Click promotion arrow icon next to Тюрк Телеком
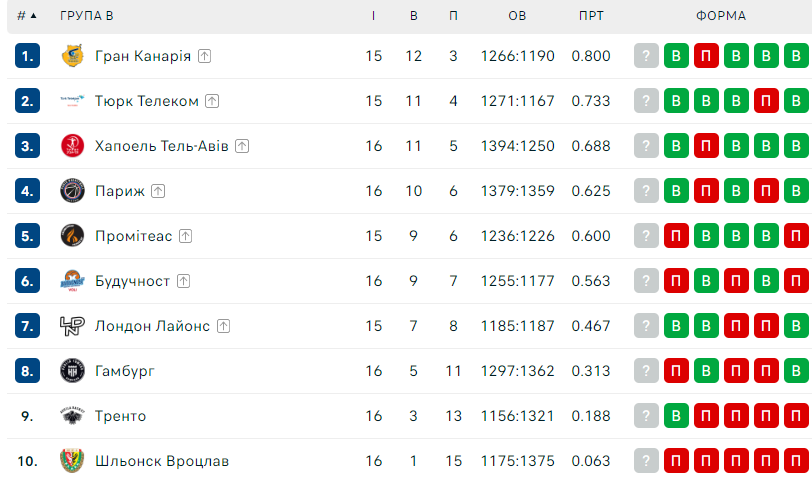The image size is (812, 483). point(212,101)
